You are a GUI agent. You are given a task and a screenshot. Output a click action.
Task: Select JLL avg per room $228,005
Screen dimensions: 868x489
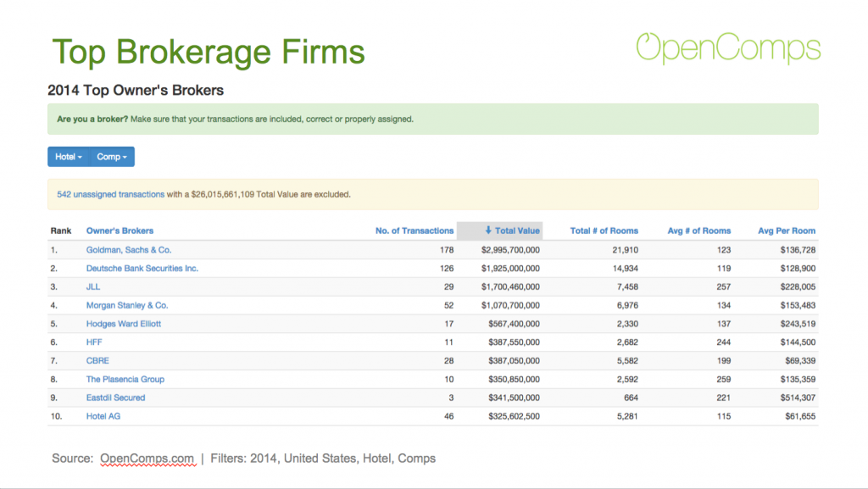click(x=798, y=286)
